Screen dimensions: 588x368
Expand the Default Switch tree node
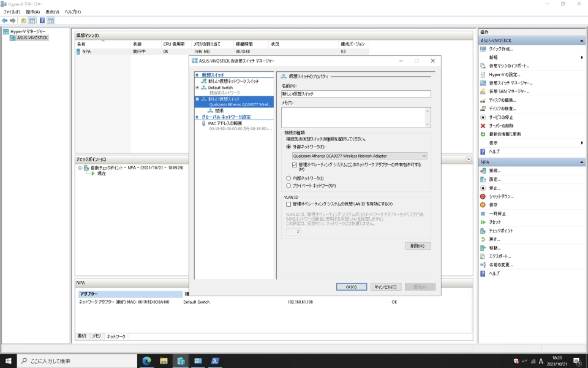tap(197, 88)
